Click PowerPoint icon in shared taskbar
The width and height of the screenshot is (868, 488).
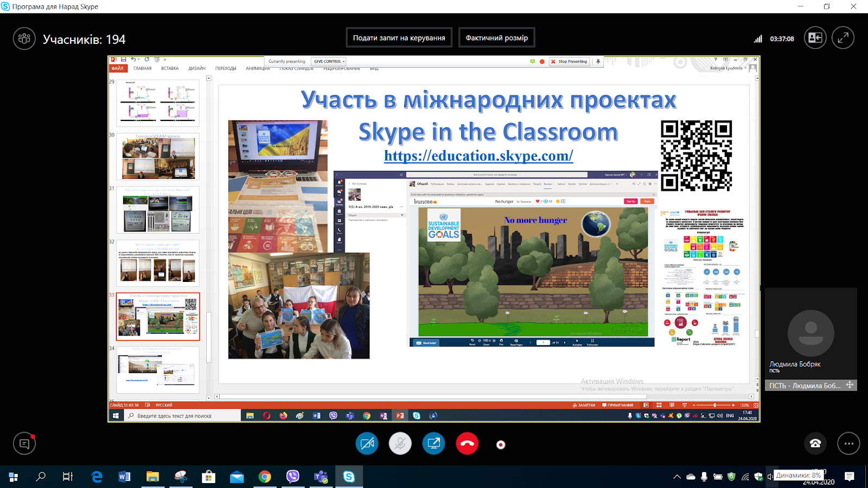[400, 416]
